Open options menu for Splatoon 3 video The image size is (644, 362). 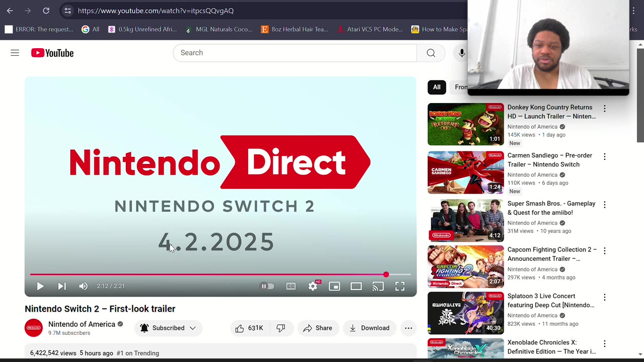click(x=604, y=298)
